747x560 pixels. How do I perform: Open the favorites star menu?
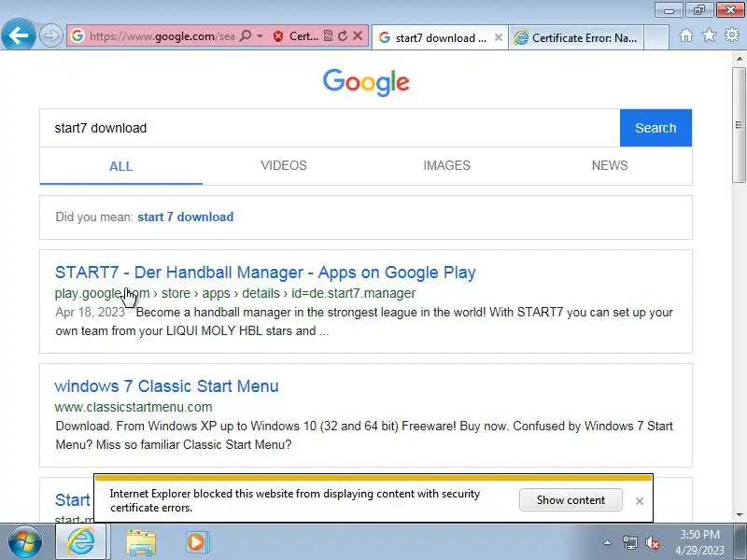pyautogui.click(x=709, y=35)
